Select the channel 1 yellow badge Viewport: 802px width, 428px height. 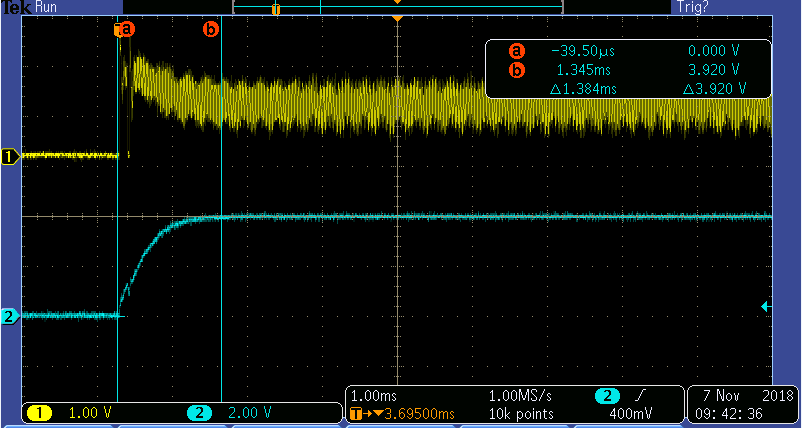pyautogui.click(x=40, y=412)
